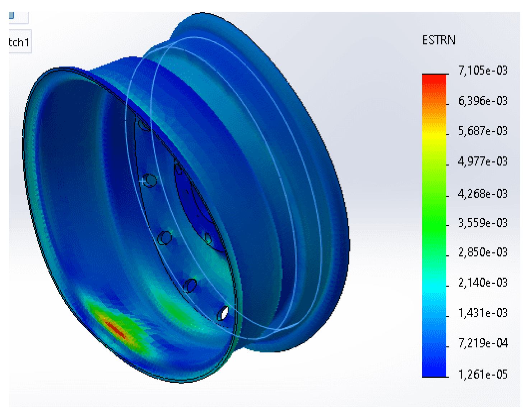This screenshot has height=420, width=530.
Task: Click the 1,261e-05 minimum strain value
Action: (x=483, y=374)
